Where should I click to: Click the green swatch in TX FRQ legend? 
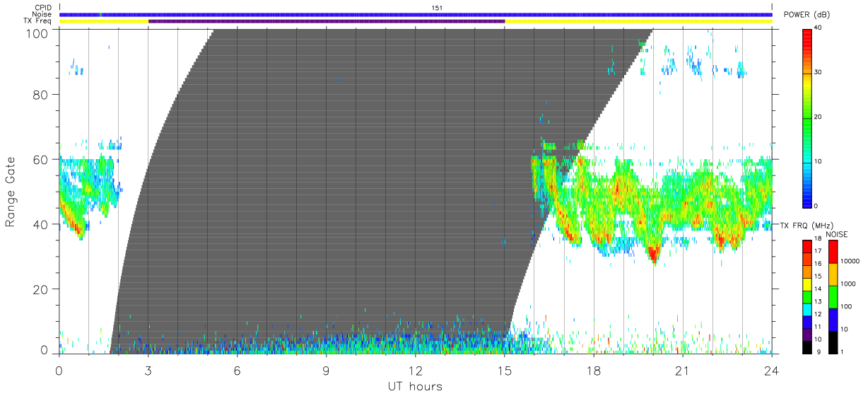[807, 296]
